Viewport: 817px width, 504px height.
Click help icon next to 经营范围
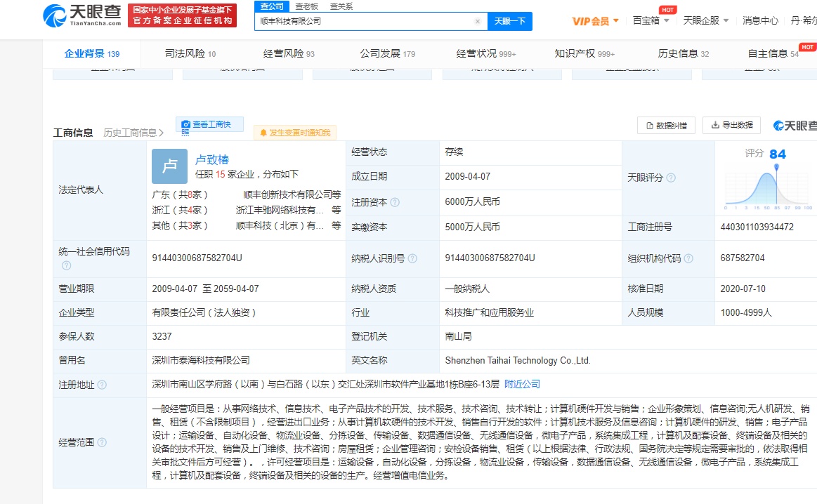click(102, 442)
